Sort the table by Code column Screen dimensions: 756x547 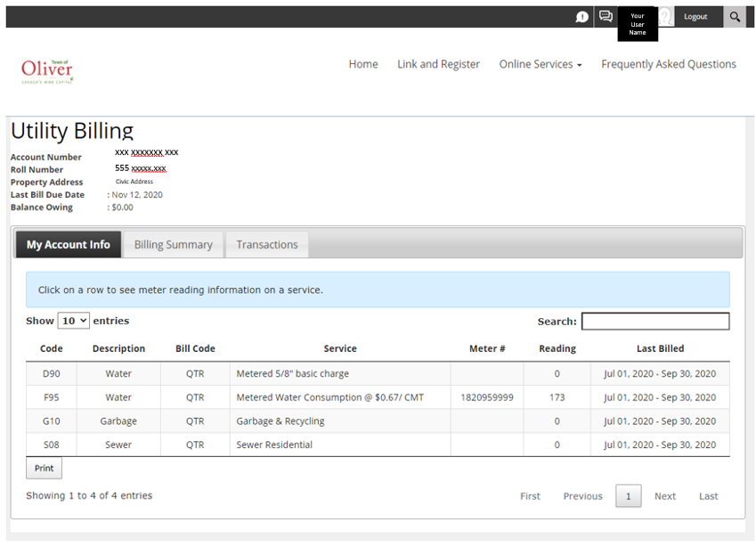(x=52, y=348)
